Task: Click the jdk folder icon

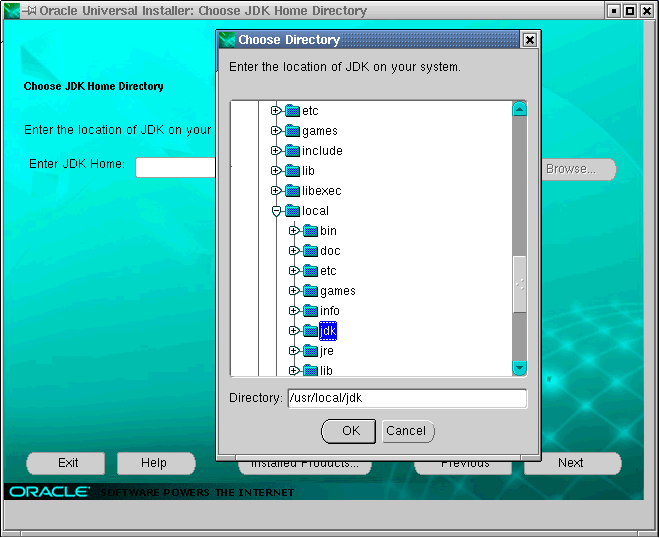Action: 310,331
